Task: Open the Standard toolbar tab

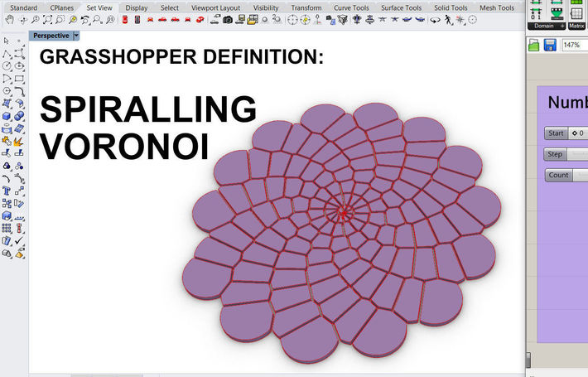Action: (23, 8)
